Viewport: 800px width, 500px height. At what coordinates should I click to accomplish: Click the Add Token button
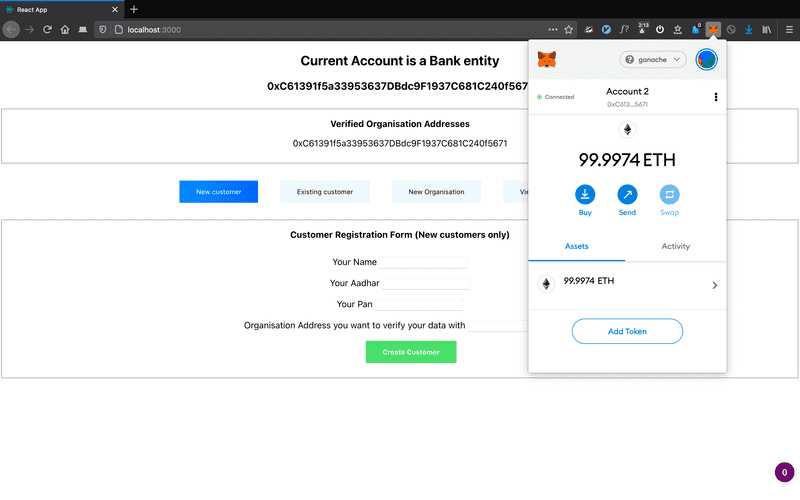627,331
